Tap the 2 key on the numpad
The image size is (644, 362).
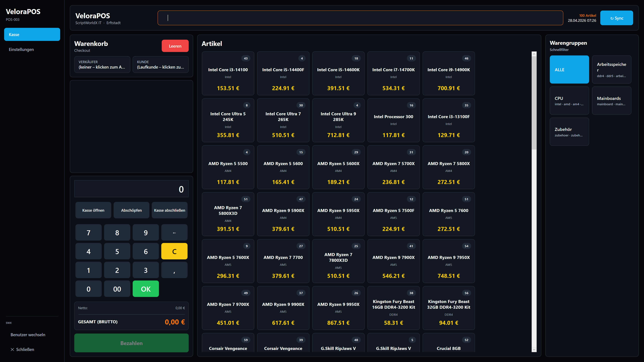pyautogui.click(x=117, y=270)
